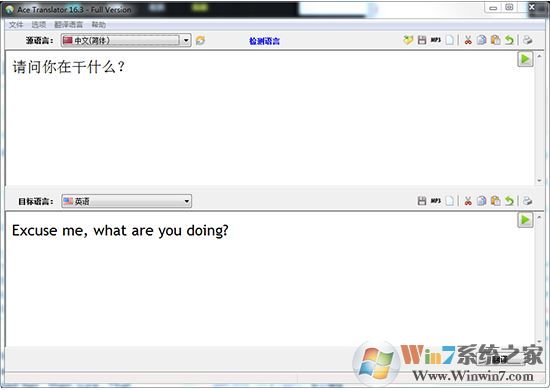Export source text to MP3
The width and height of the screenshot is (550, 390).
tap(436, 40)
